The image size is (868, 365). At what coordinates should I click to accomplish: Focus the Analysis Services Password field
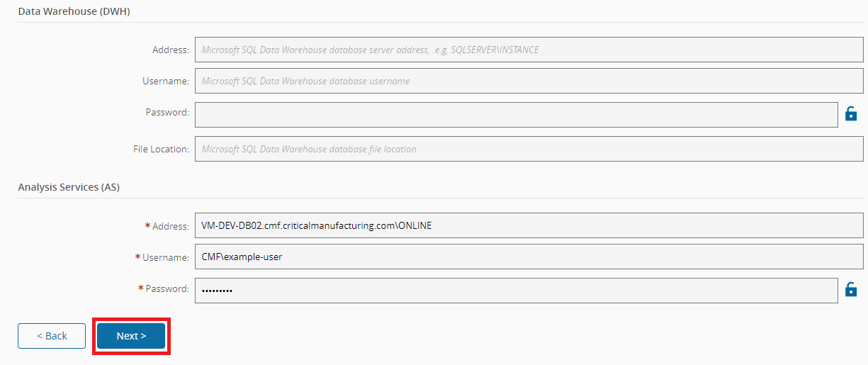516,291
